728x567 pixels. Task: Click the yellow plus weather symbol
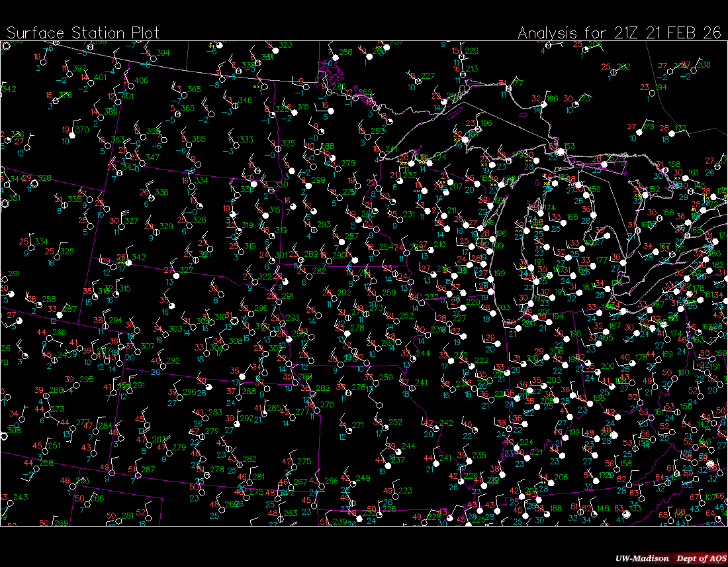(212, 46)
